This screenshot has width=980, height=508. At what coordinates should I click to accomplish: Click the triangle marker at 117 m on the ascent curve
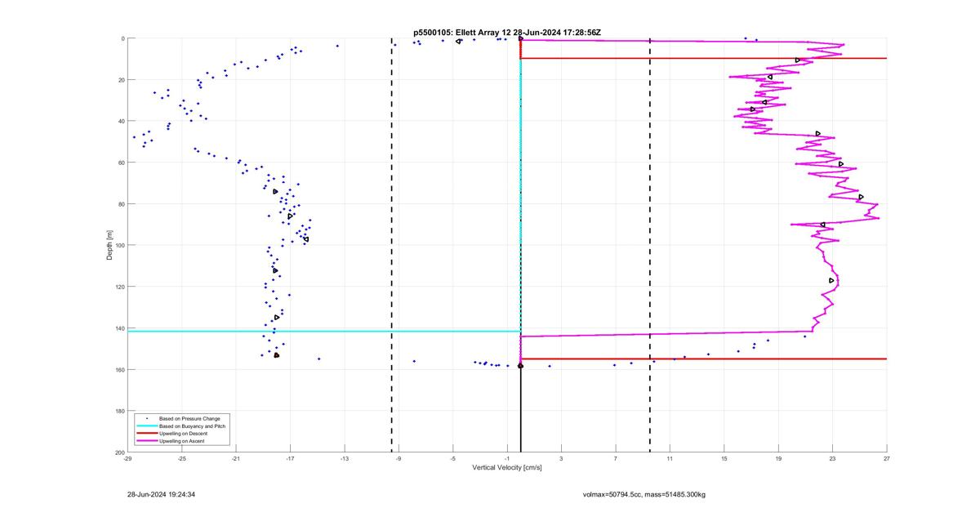coord(831,280)
